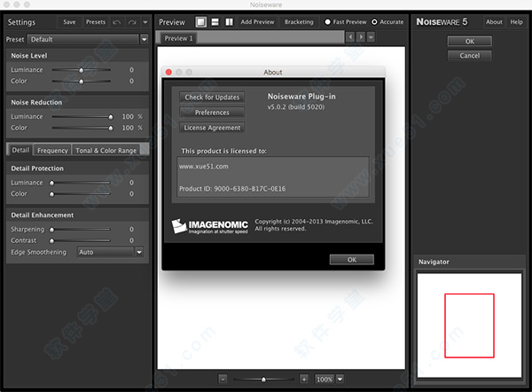Click the redo arrow in Settings
Screen dimensions: 532x392
pos(132,22)
